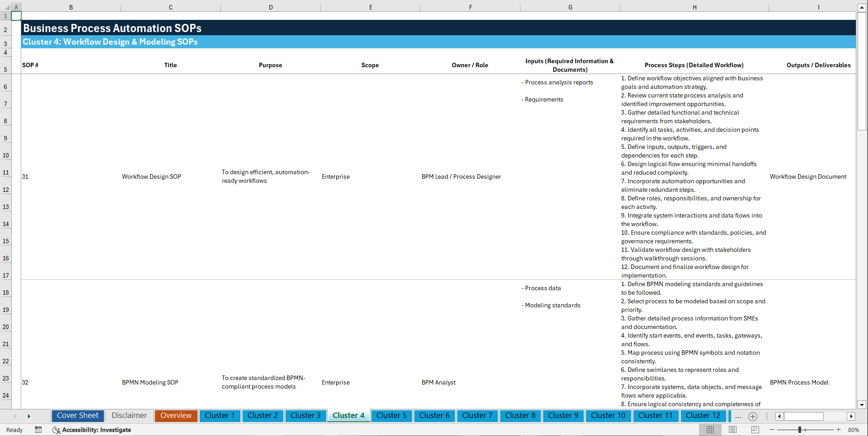Click the select all corner triangle
This screenshot has height=436, width=868.
pyautogui.click(x=6, y=7)
